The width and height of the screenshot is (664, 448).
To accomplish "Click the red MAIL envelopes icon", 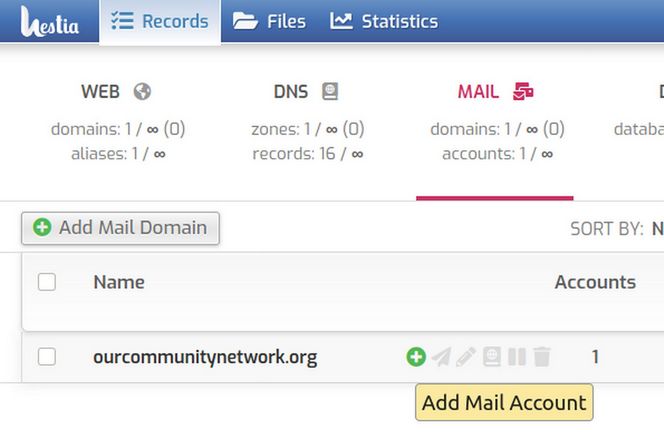I will (x=523, y=92).
